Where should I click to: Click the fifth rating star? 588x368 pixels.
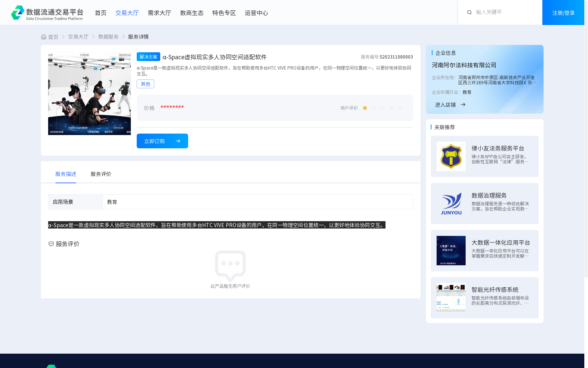coord(400,108)
